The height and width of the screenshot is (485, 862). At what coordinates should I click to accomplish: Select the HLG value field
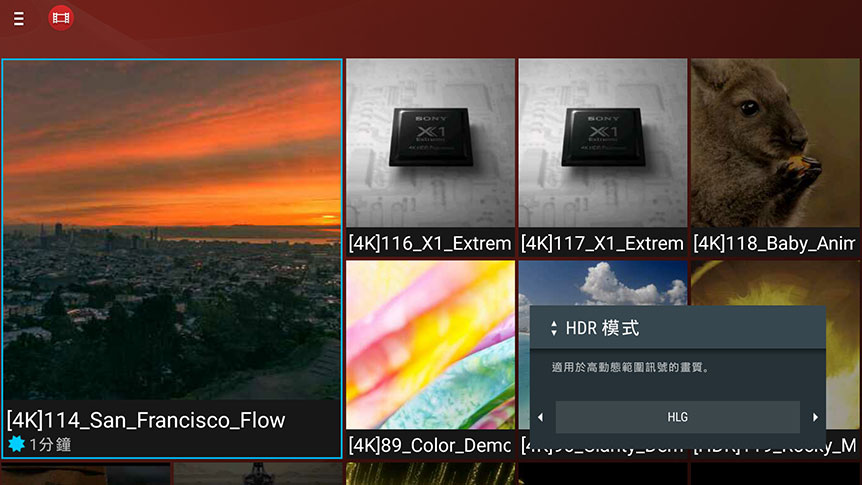tap(677, 417)
